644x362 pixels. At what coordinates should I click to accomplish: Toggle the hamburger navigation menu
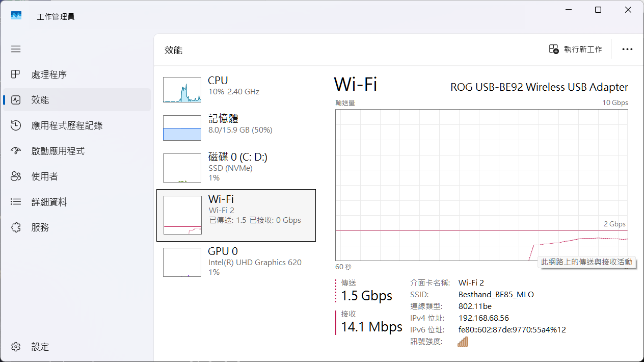(x=16, y=49)
